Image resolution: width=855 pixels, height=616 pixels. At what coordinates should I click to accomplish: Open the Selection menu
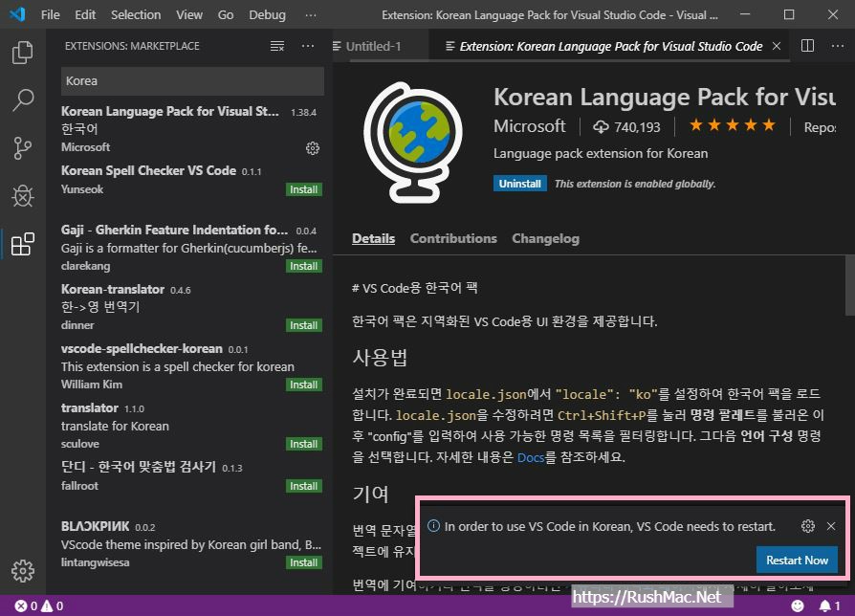click(x=136, y=14)
